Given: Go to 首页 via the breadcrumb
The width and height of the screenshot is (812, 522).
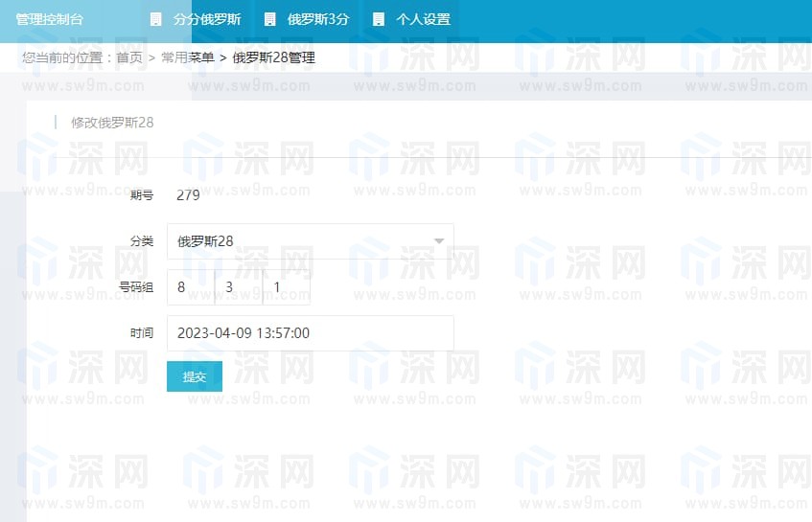Looking at the screenshot, I should (x=129, y=57).
